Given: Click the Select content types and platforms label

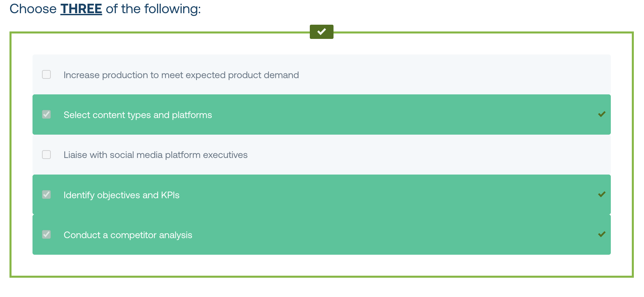Looking at the screenshot, I should click(138, 115).
